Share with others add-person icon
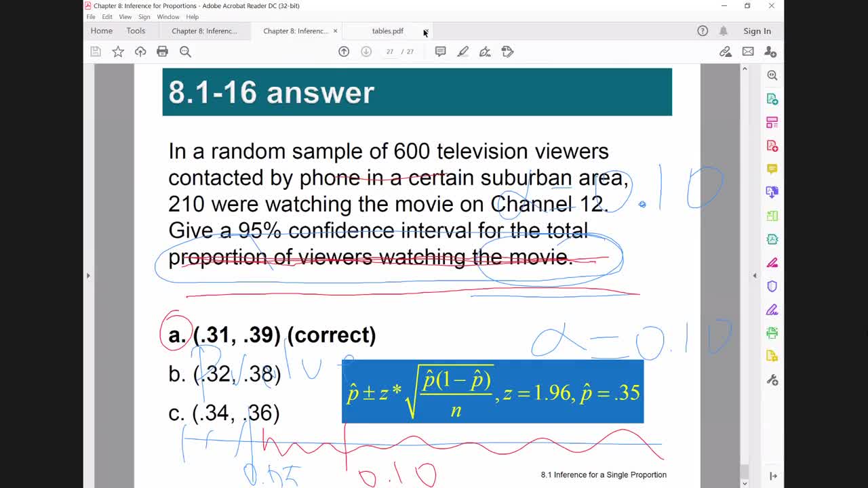 pos(770,52)
